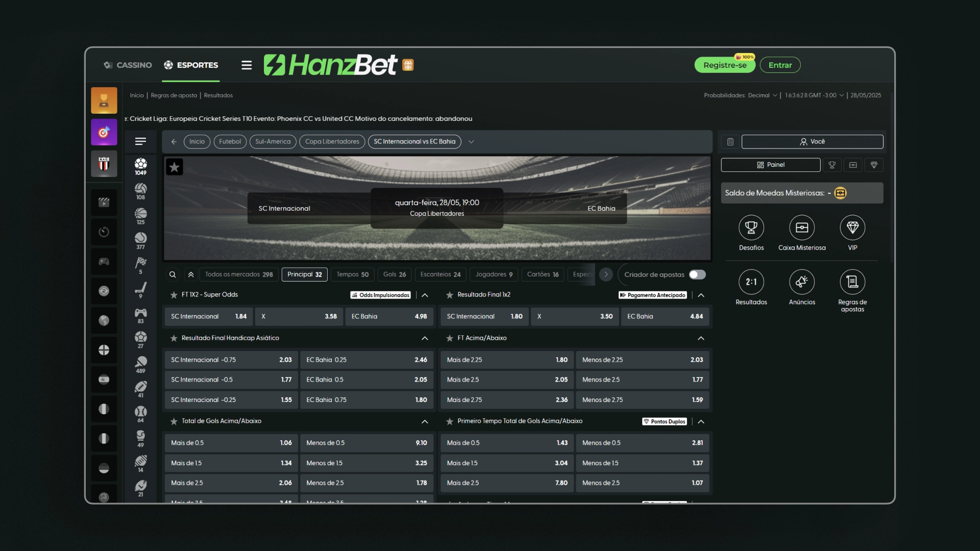
Task: Click the small diamond tab icon next to Painel
Action: tap(874, 165)
